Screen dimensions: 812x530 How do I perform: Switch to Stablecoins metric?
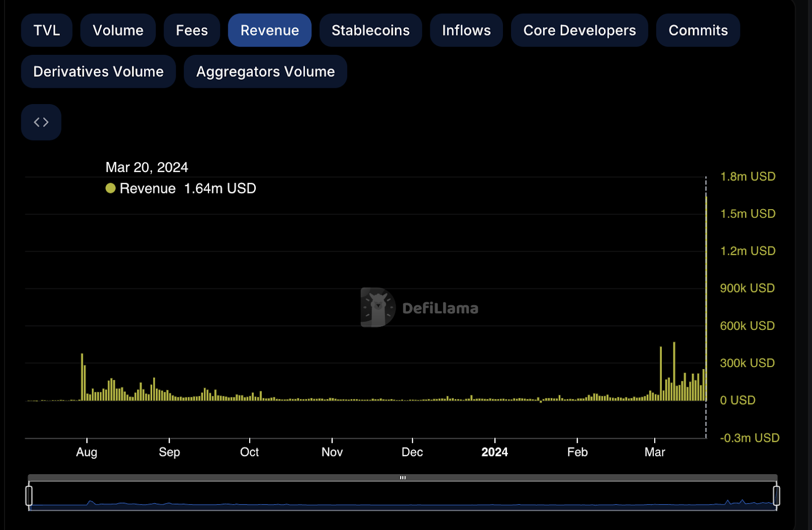[x=370, y=30]
